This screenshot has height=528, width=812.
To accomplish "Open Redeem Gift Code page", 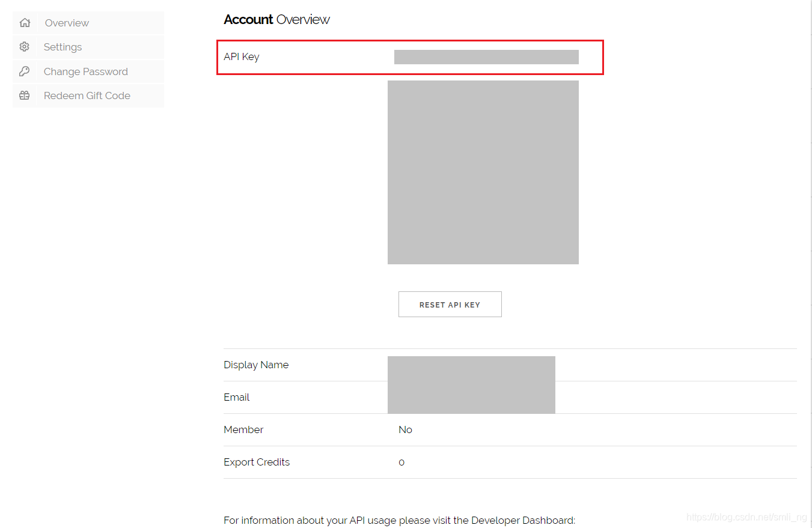I will [x=88, y=96].
